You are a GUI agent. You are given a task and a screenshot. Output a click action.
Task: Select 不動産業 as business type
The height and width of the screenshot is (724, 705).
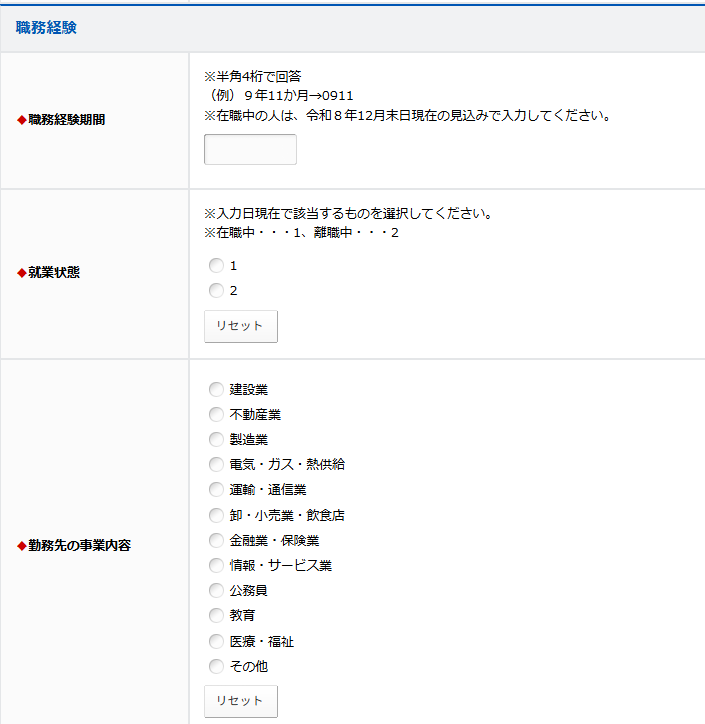(216, 414)
